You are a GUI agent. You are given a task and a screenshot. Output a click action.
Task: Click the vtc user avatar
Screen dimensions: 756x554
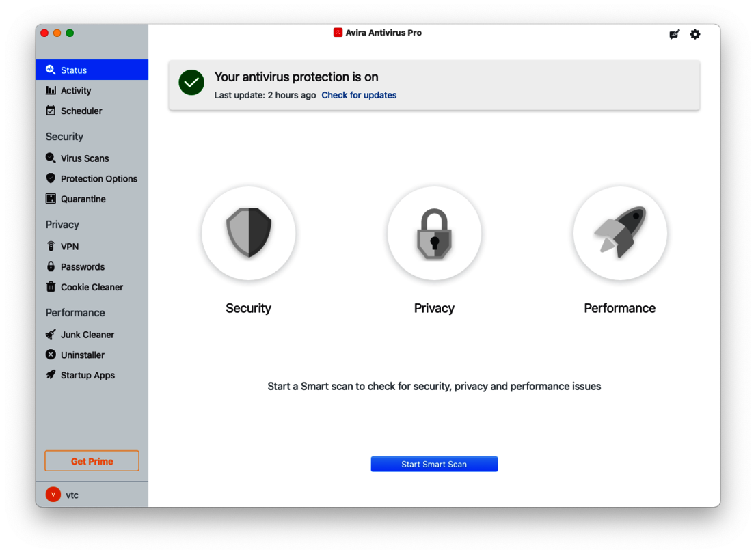click(53, 494)
